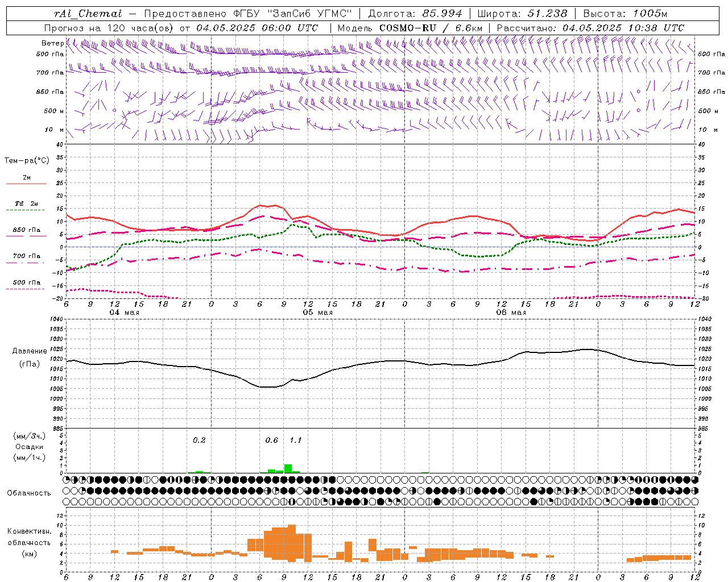Click the 1.1 precipitation amount value

[x=296, y=440]
